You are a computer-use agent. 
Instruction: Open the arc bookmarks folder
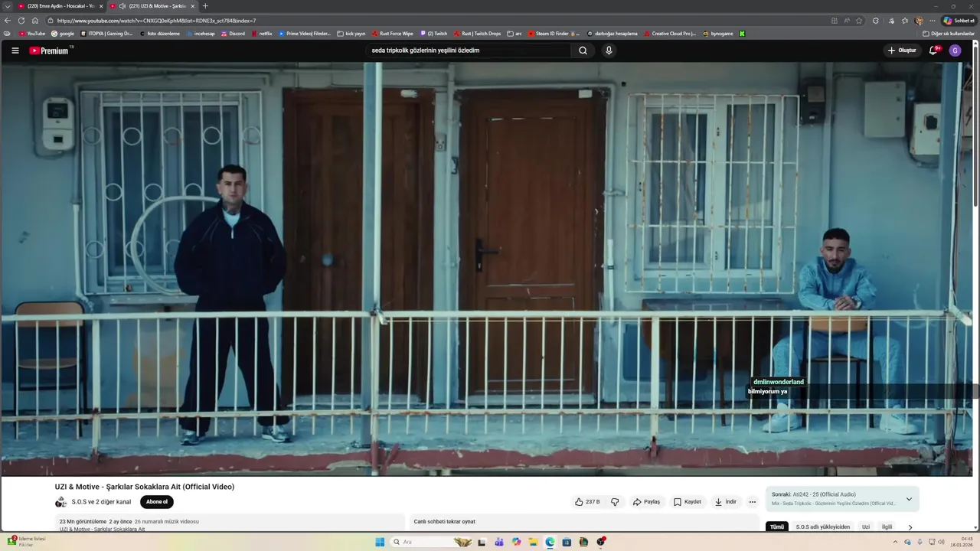point(514,34)
